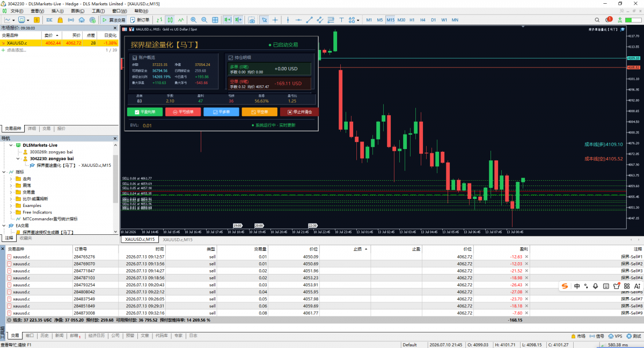Select M5 timeframe

[379, 20]
